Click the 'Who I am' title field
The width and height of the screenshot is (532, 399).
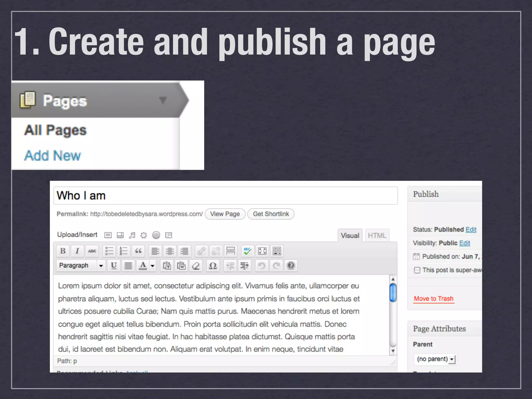click(225, 196)
